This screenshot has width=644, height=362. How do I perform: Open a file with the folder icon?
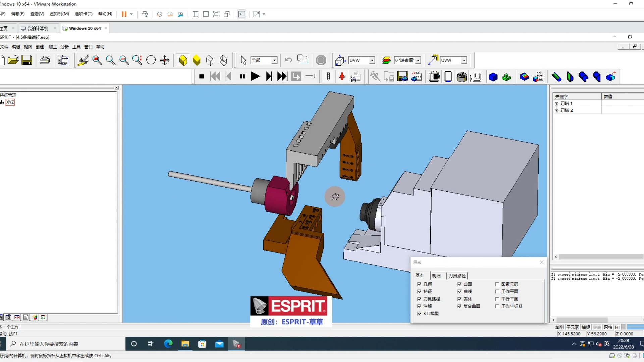click(x=13, y=60)
